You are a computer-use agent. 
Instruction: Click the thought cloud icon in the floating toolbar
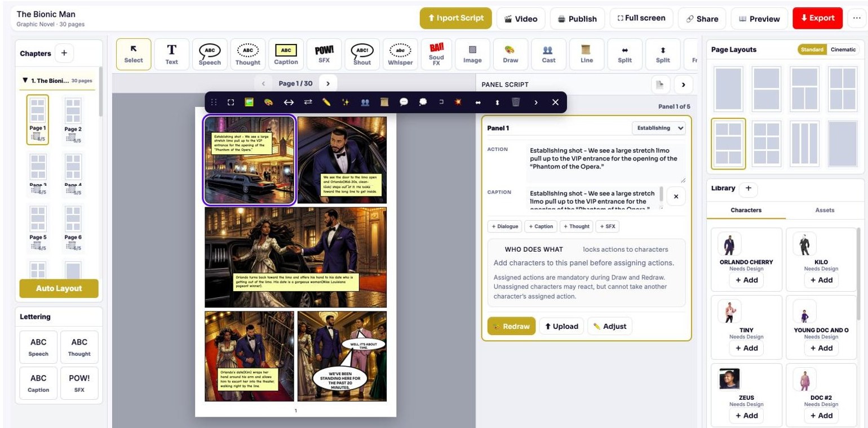pyautogui.click(x=423, y=102)
